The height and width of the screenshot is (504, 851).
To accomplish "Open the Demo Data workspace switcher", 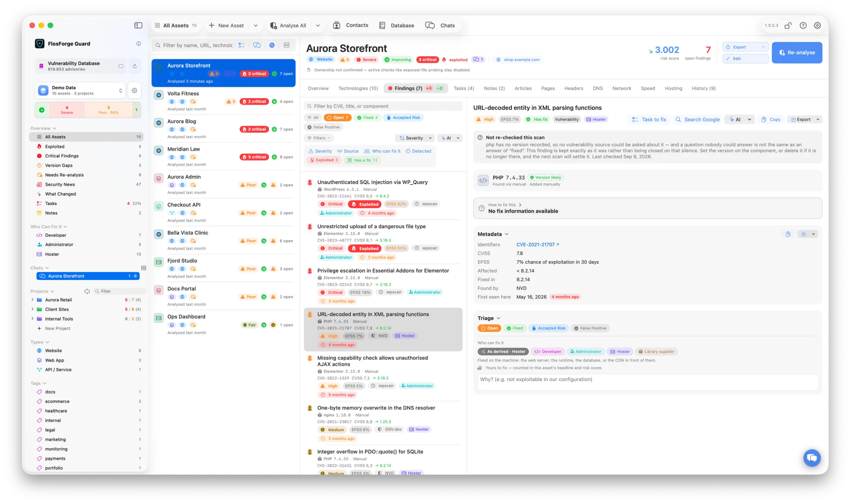I will 80,90.
